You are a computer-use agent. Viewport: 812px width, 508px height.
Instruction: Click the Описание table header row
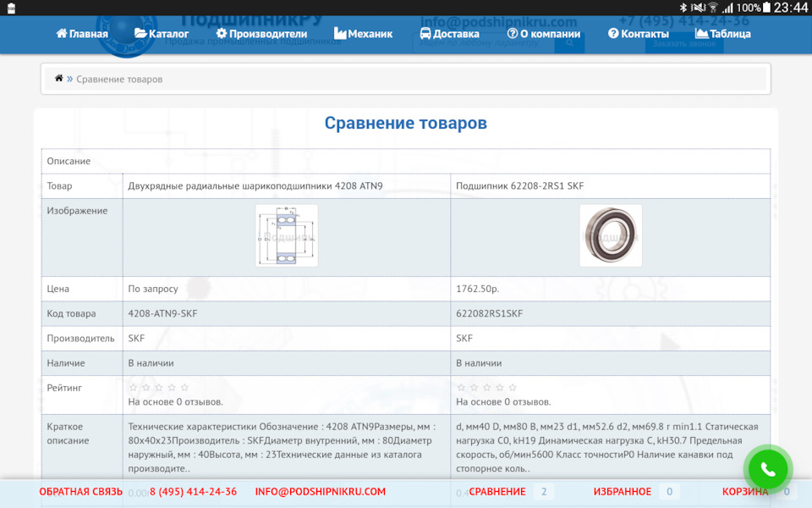tap(406, 161)
